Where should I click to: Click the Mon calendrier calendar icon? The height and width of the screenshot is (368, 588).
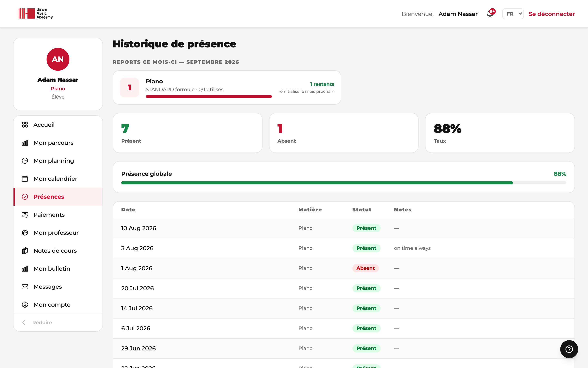25,179
